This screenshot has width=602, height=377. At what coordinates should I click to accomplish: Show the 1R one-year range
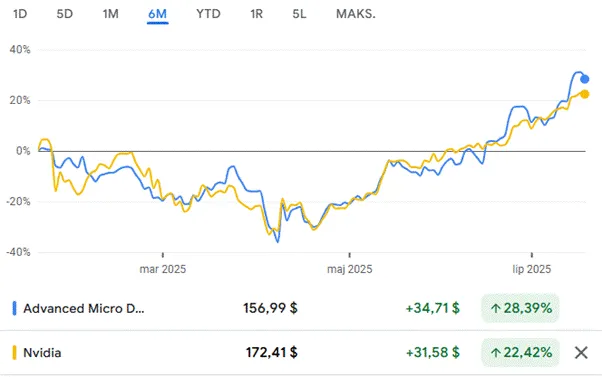tap(256, 14)
